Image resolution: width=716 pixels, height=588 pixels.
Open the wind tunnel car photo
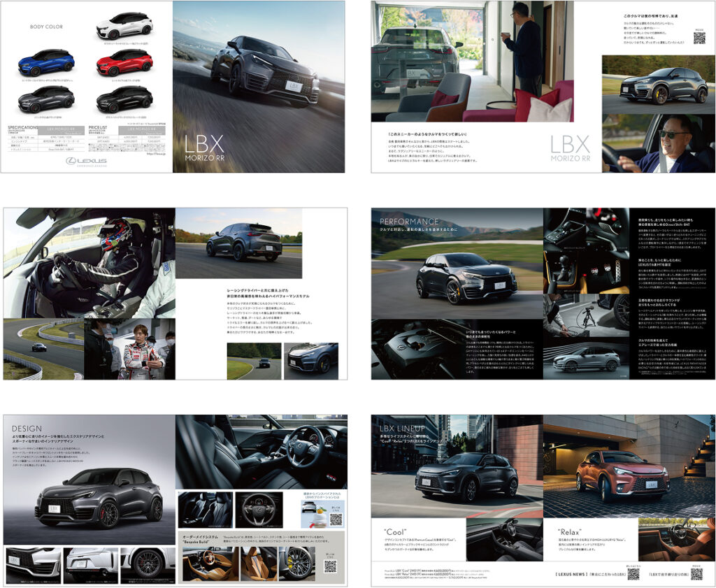tap(587, 359)
